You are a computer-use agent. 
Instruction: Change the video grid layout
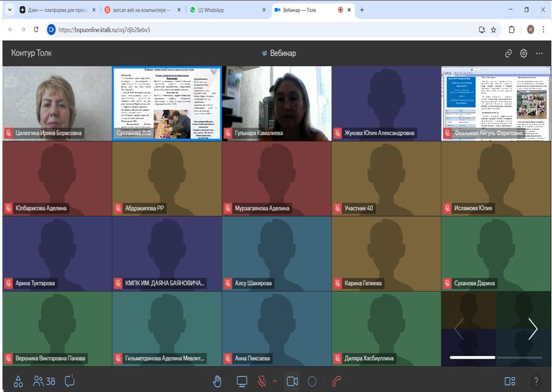click(509, 382)
